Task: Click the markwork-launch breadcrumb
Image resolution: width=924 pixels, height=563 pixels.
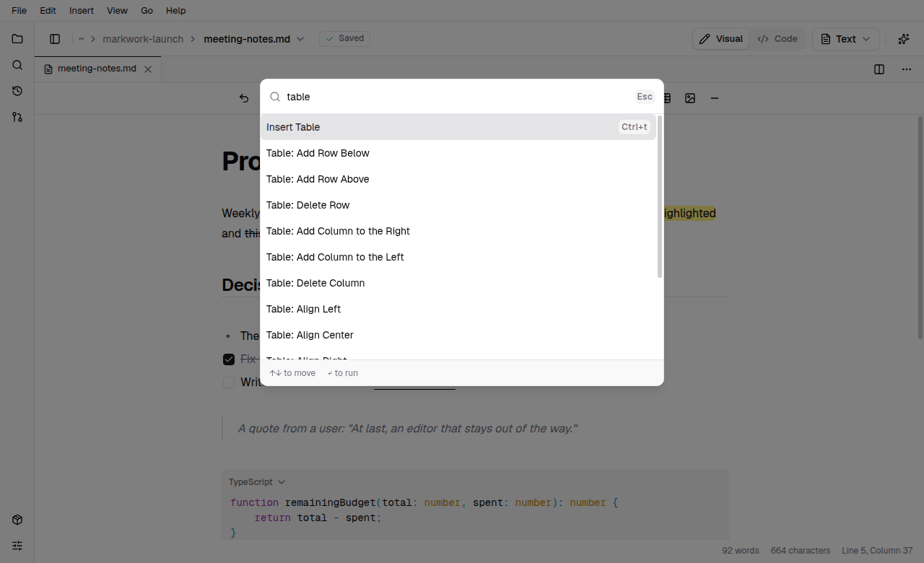Action: [x=143, y=39]
